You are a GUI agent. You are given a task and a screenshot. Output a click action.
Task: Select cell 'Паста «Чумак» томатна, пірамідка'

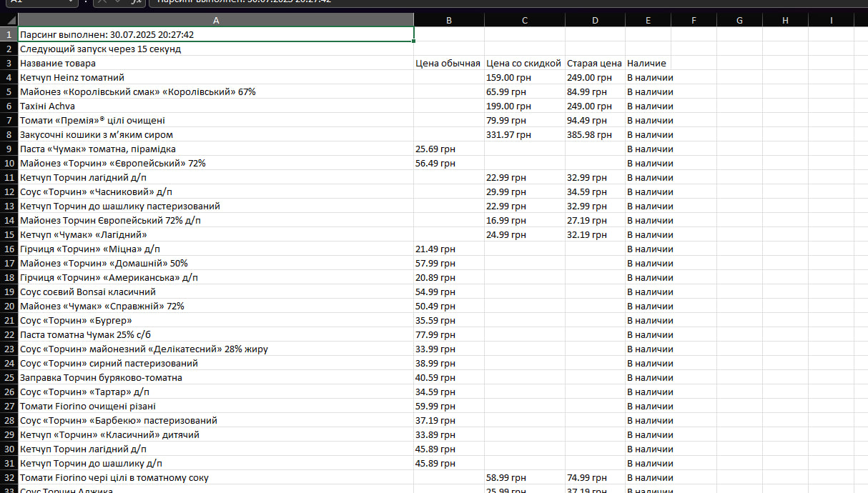(x=216, y=149)
